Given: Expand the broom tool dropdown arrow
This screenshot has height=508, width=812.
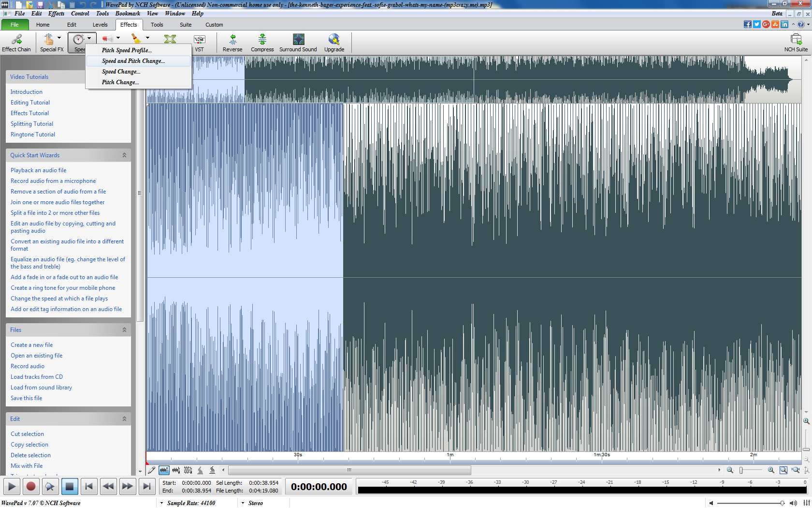Looking at the screenshot, I should (x=147, y=38).
